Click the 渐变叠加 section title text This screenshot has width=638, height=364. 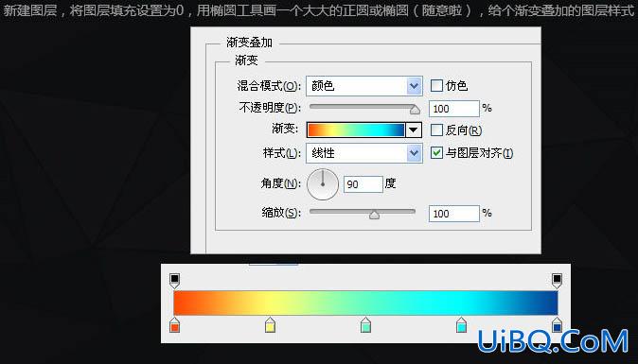click(249, 43)
